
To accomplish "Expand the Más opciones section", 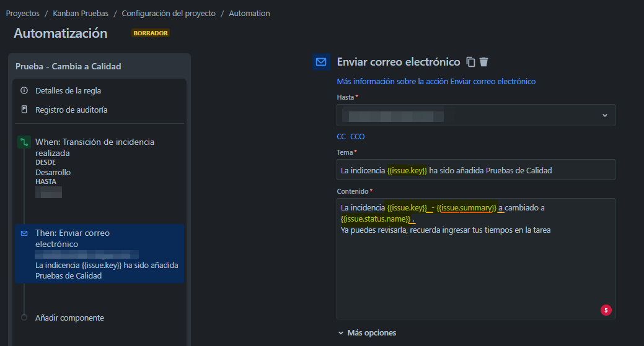I will [367, 333].
